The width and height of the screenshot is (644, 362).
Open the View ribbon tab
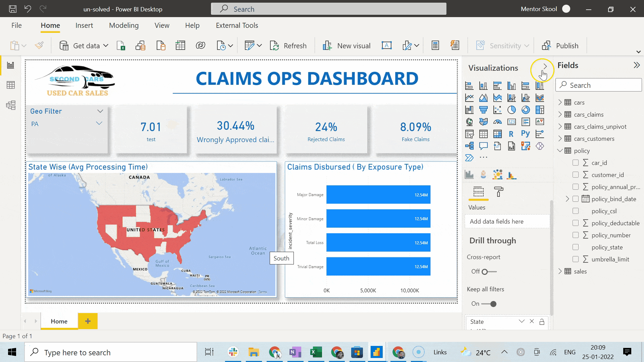pos(162,25)
